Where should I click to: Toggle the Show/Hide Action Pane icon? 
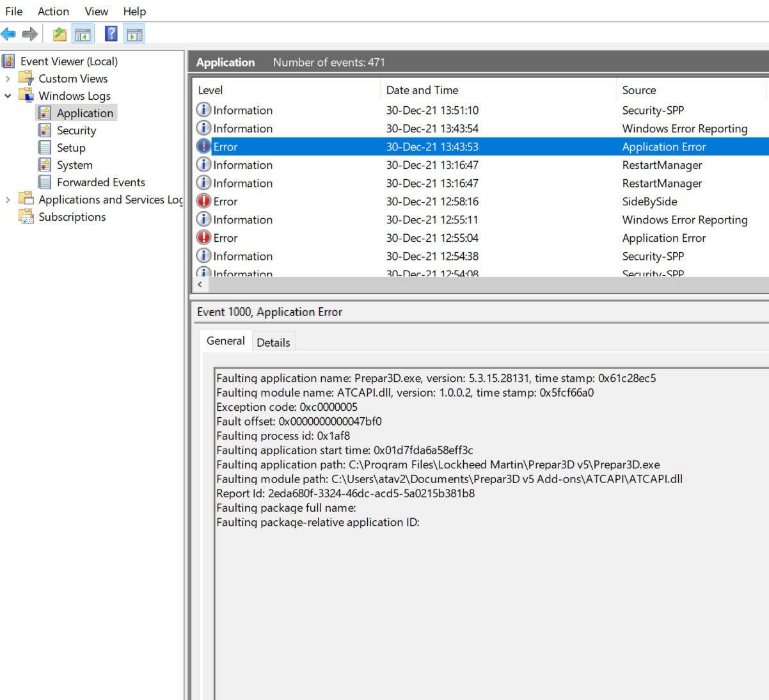click(x=134, y=34)
